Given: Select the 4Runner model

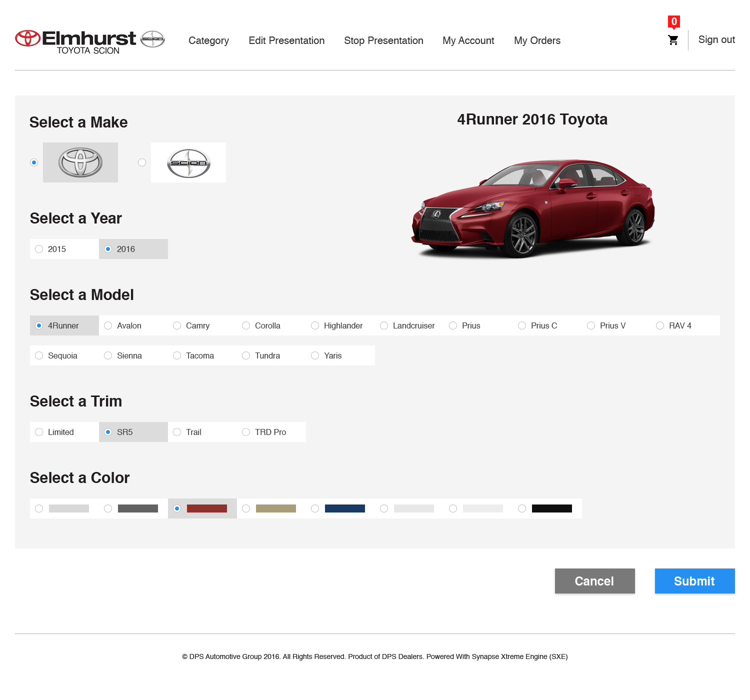Looking at the screenshot, I should click(64, 325).
